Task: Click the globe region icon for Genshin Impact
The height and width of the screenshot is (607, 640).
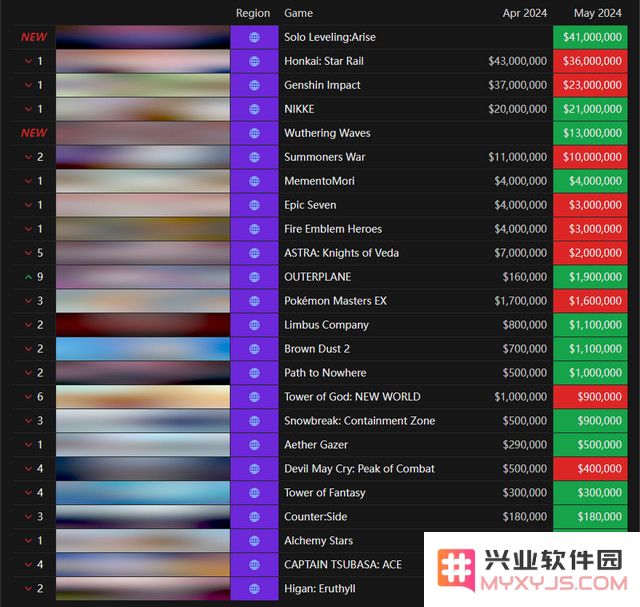Action: click(254, 85)
